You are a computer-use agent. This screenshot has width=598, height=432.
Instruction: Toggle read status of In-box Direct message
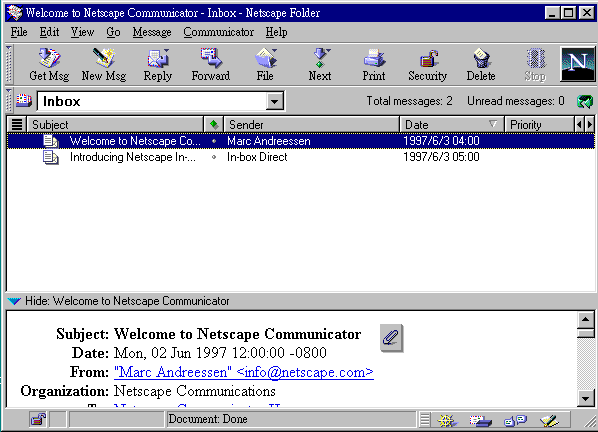tap(214, 157)
